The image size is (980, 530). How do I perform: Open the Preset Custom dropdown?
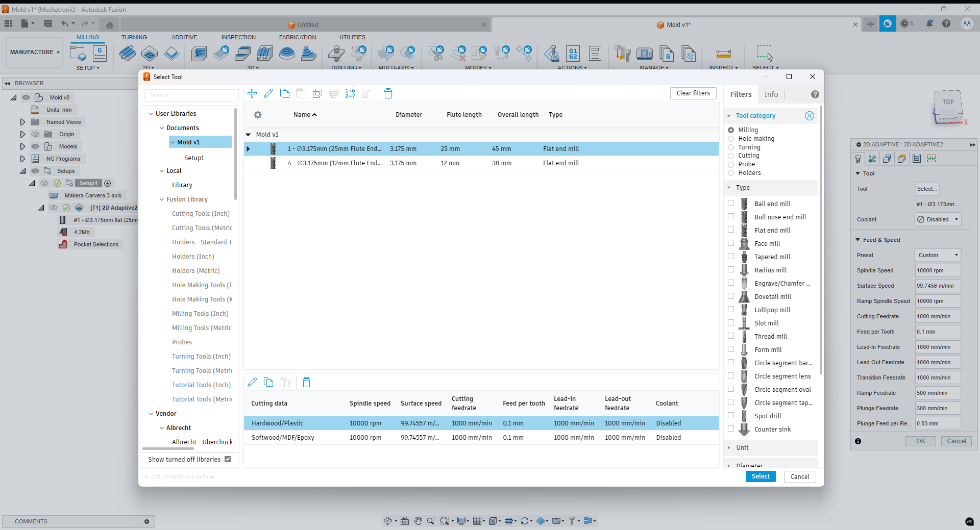[x=938, y=255]
